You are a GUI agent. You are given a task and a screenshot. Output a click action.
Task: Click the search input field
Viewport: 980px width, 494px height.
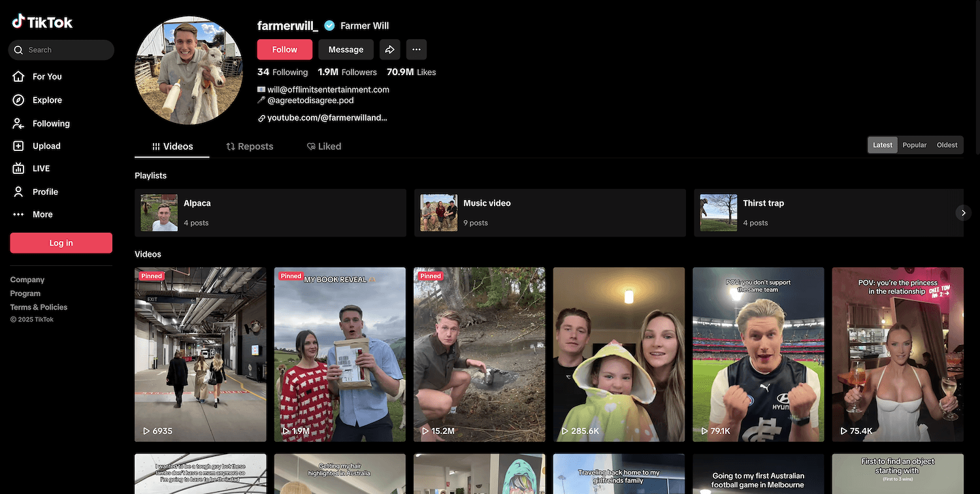65,50
